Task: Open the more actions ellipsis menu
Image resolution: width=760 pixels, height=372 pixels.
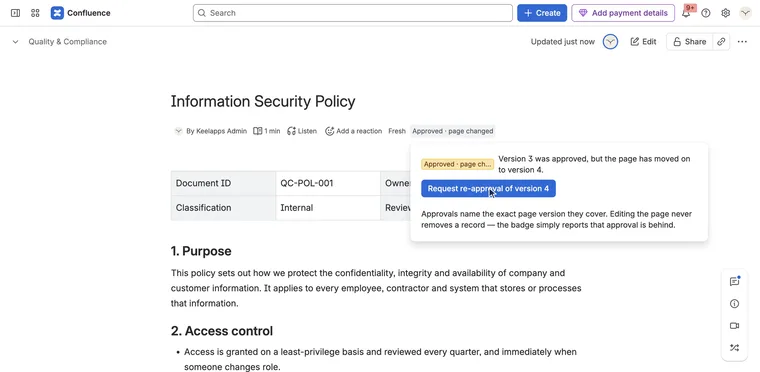Action: [742, 42]
